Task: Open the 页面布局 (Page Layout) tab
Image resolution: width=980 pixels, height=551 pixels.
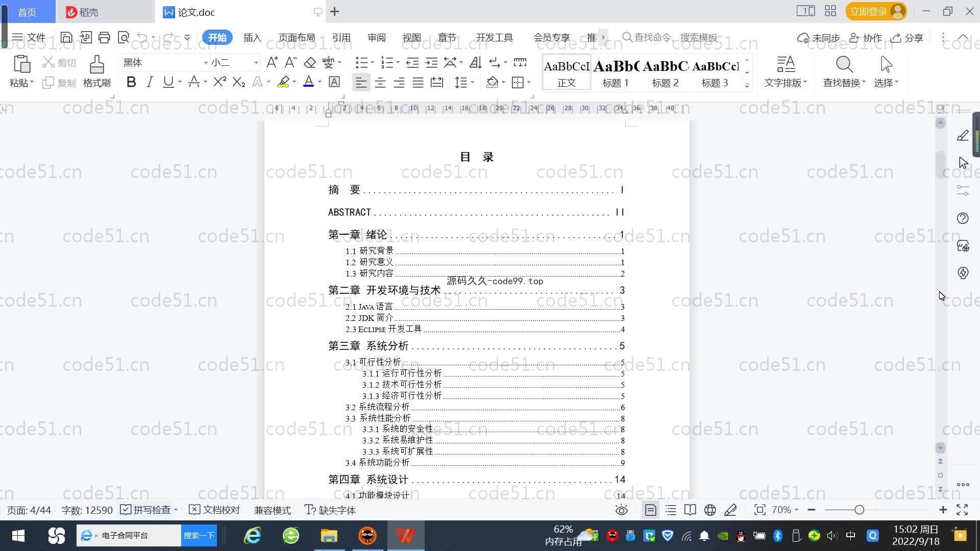Action: (297, 37)
